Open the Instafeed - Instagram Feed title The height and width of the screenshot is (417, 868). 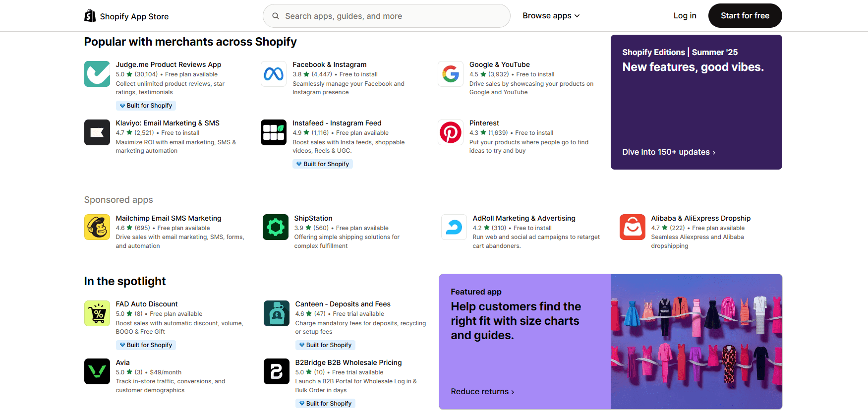(337, 123)
